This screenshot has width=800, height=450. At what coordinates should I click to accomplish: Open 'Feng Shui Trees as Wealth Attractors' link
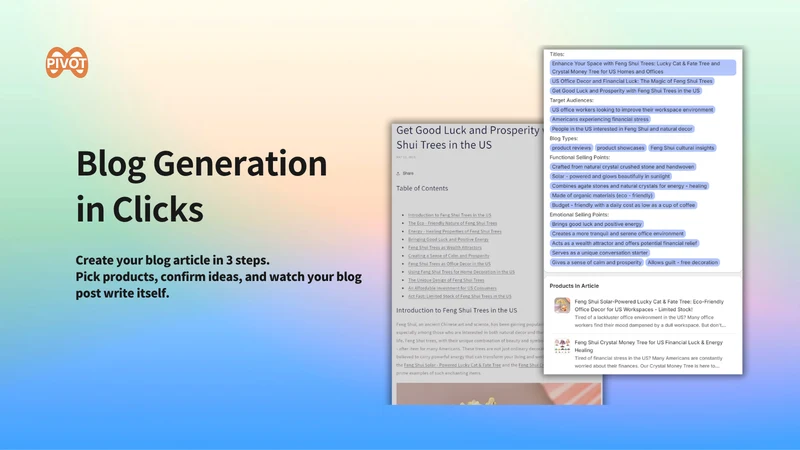(x=444, y=247)
